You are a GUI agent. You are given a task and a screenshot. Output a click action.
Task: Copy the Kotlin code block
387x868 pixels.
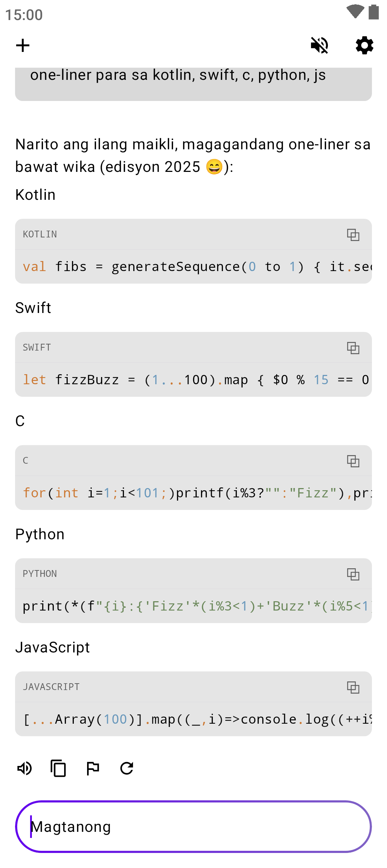(353, 235)
